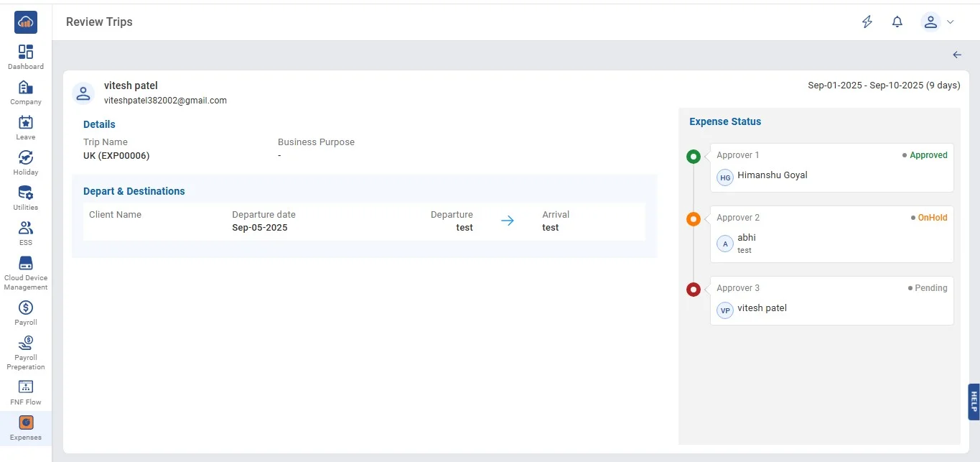
Task: Open the HELP side tab
Action: point(974,401)
